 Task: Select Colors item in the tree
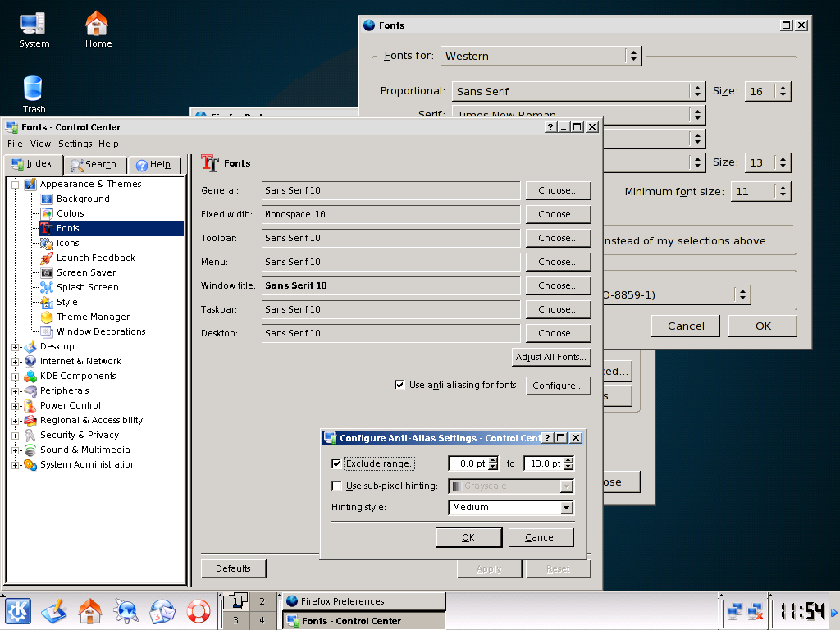71,213
